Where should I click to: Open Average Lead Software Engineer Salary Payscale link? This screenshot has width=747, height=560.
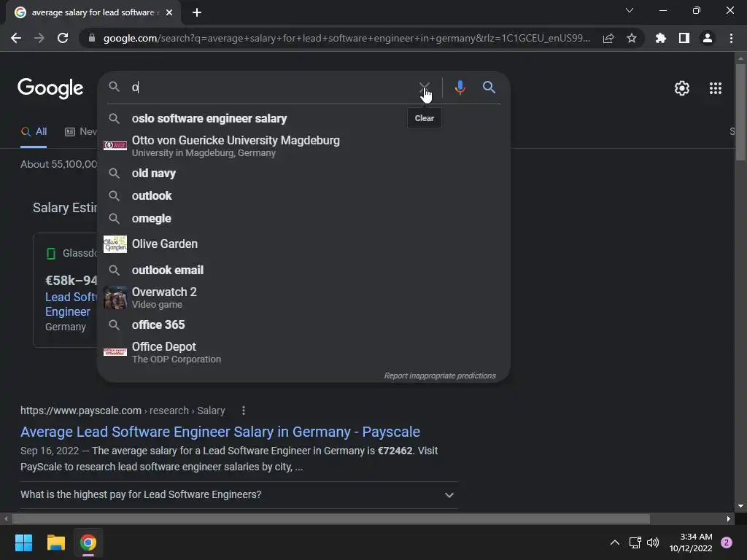pyautogui.click(x=220, y=432)
